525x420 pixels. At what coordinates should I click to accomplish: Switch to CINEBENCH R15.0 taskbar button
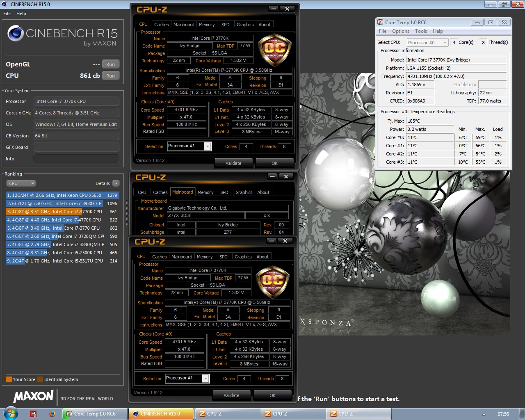point(161,414)
